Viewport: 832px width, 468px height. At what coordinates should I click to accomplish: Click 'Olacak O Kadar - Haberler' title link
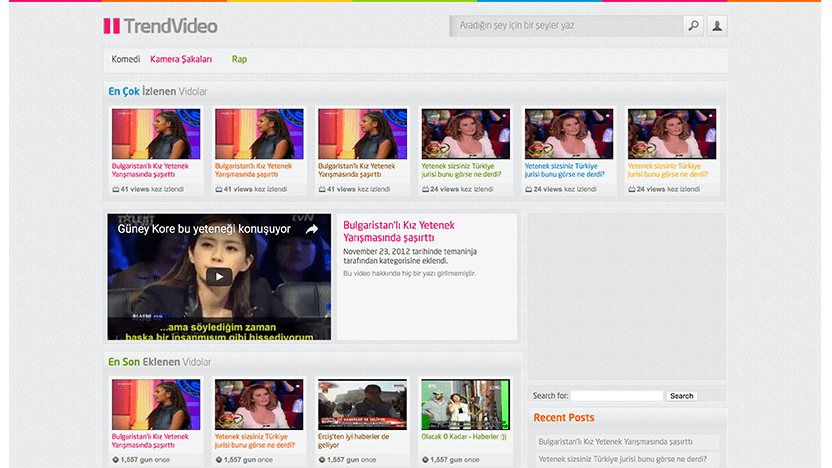click(x=465, y=437)
